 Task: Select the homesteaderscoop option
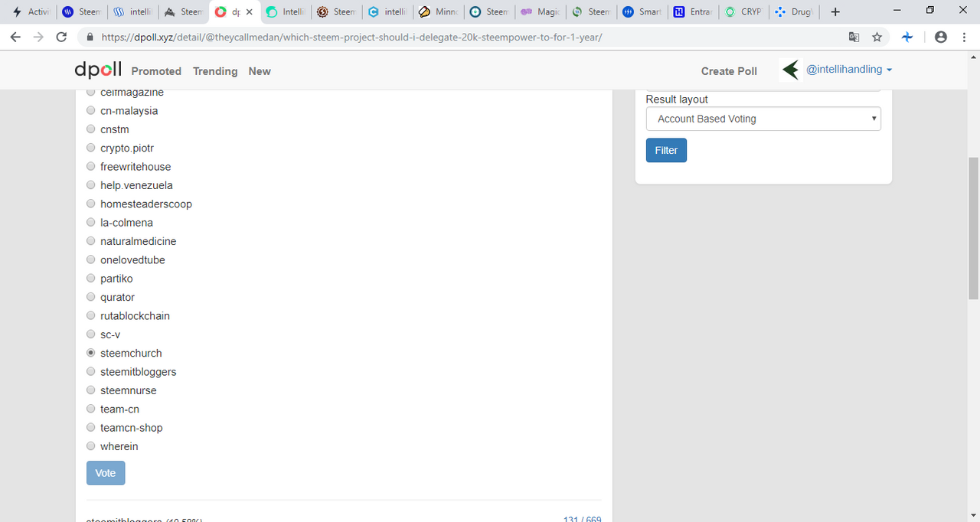91,204
